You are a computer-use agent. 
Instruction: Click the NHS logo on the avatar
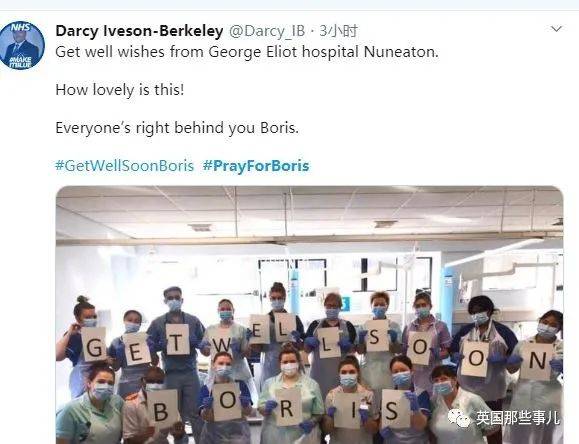[20, 27]
